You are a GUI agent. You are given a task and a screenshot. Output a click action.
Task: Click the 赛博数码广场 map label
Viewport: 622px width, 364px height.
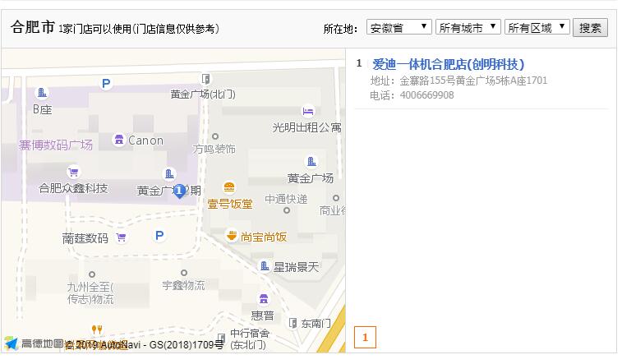[x=56, y=145]
